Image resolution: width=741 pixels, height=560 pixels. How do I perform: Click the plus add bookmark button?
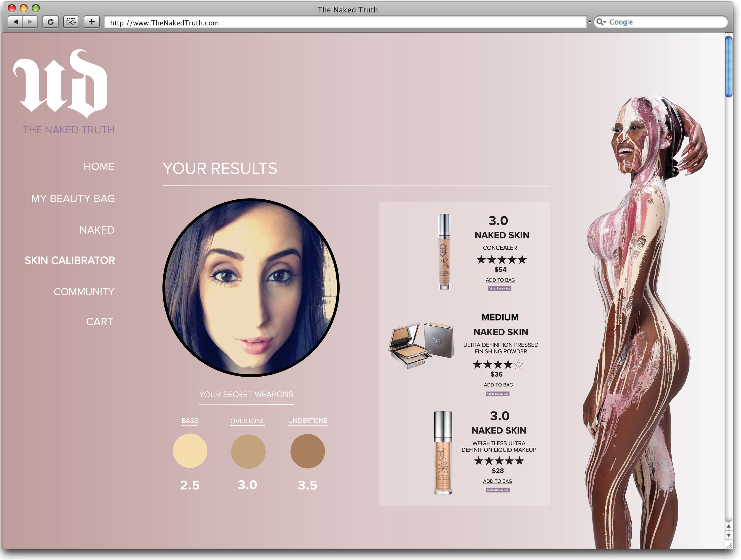[x=92, y=22]
